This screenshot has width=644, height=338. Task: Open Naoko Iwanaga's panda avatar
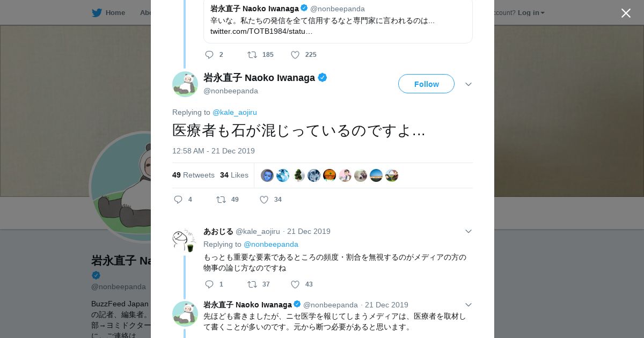[x=185, y=84]
